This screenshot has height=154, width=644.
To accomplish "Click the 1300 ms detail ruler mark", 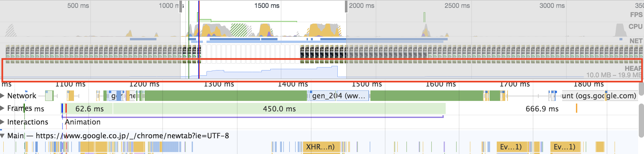I will click(x=219, y=84).
